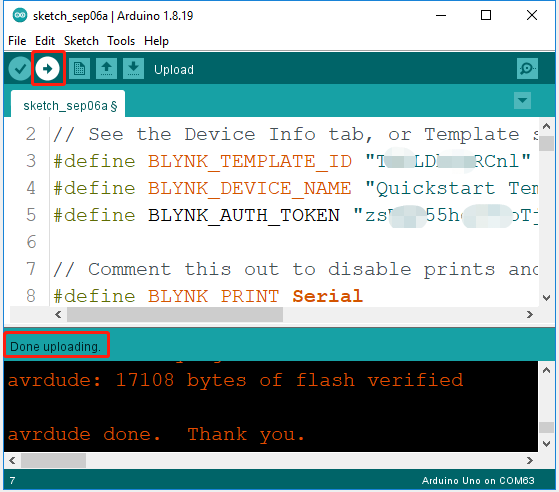Viewport: 559px width, 492px height.
Task: Click console horizontal scrollbar left arrow
Action: pyautogui.click(x=12, y=460)
